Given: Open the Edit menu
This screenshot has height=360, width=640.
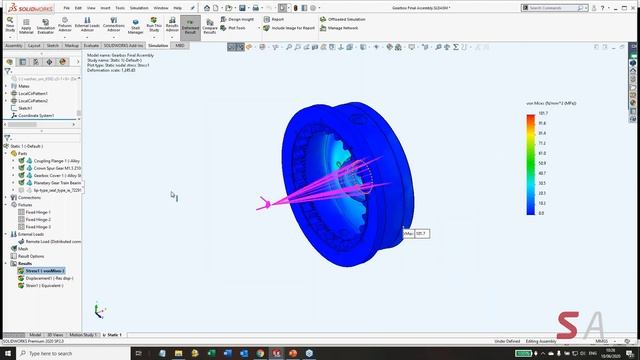Looking at the screenshot, I should point(78,8).
